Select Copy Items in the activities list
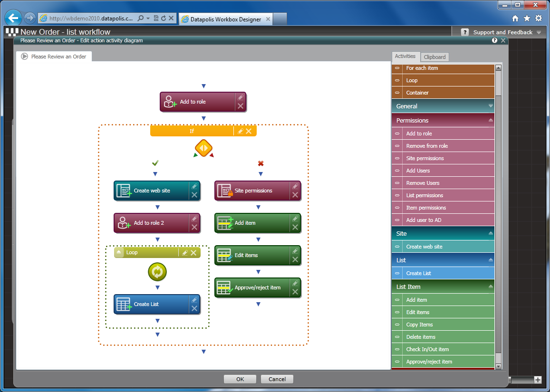 (x=419, y=325)
